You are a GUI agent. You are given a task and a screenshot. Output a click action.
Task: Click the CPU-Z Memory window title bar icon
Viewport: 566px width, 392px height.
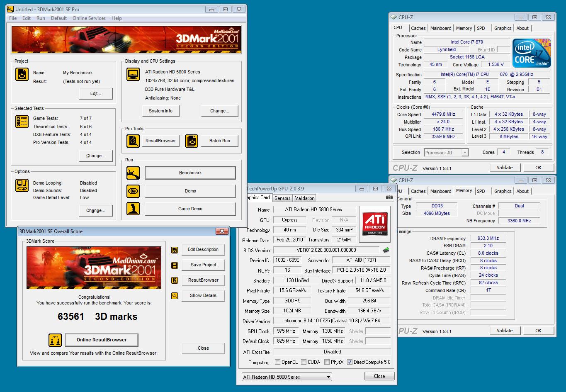(394, 180)
